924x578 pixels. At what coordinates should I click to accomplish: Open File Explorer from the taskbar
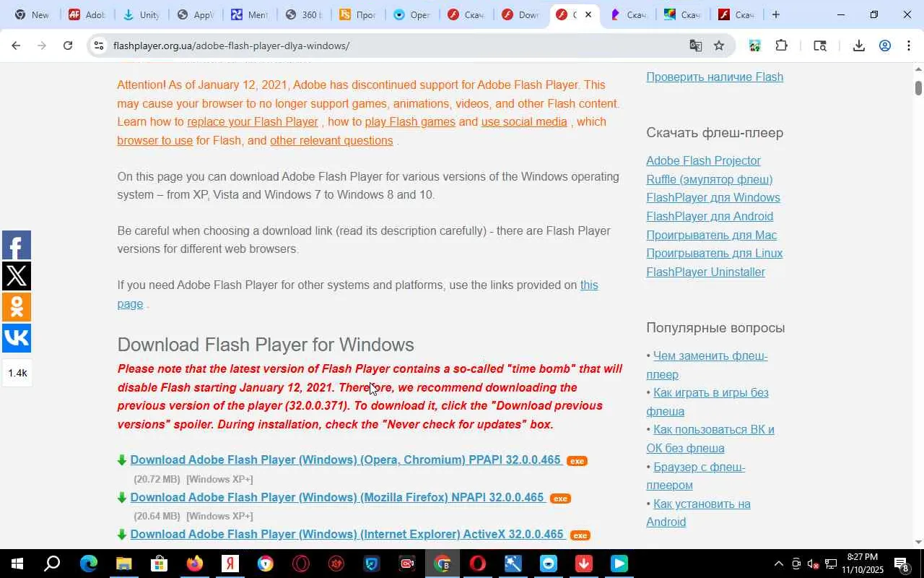(x=123, y=564)
